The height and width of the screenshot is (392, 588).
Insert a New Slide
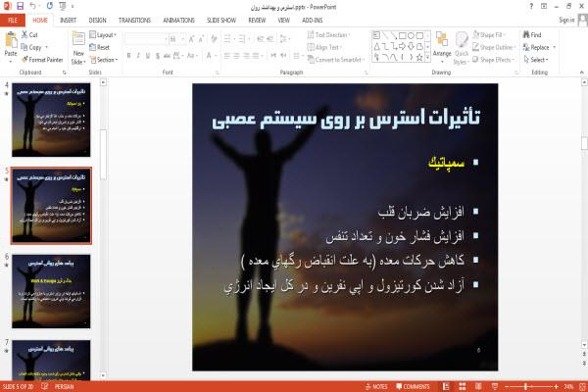click(x=78, y=48)
